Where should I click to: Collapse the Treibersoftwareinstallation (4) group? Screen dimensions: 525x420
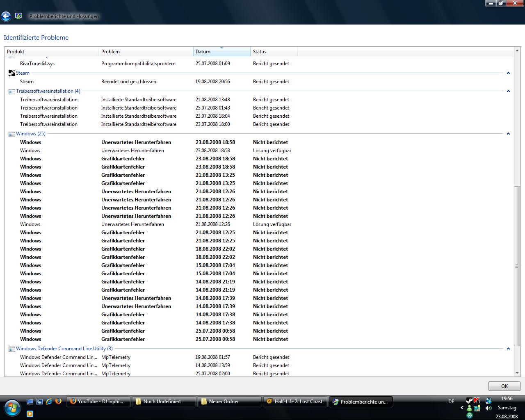(508, 91)
